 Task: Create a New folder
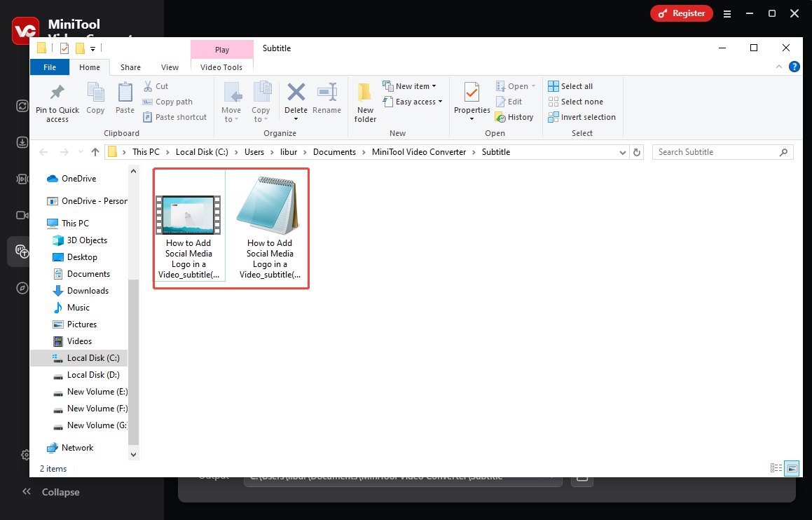(x=365, y=102)
